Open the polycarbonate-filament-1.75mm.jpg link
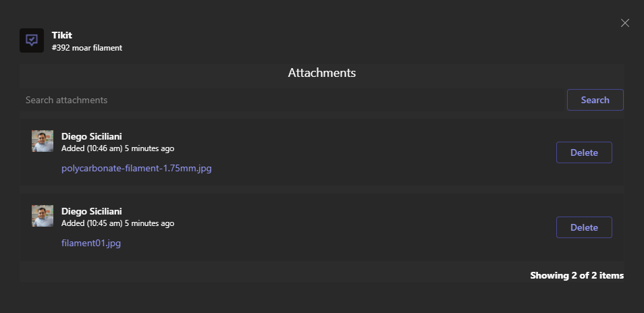 click(136, 168)
